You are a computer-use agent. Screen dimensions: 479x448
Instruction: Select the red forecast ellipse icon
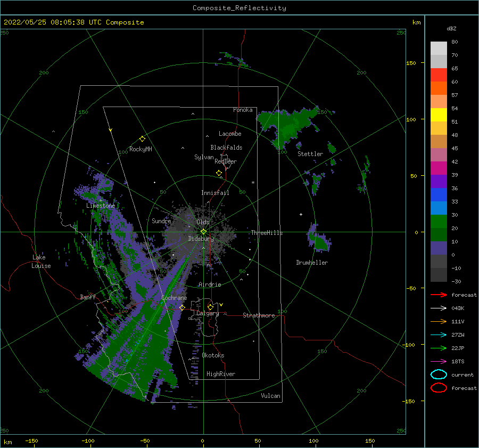pyautogui.click(x=439, y=388)
